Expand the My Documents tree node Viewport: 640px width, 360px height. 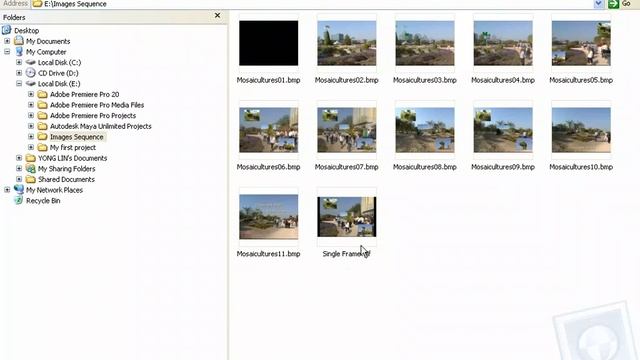(x=7, y=41)
